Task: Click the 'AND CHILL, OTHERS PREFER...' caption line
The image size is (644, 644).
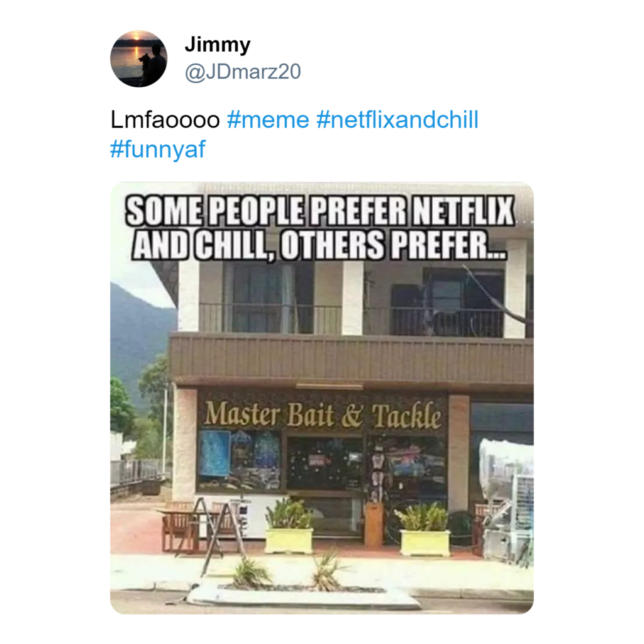Action: click(319, 245)
